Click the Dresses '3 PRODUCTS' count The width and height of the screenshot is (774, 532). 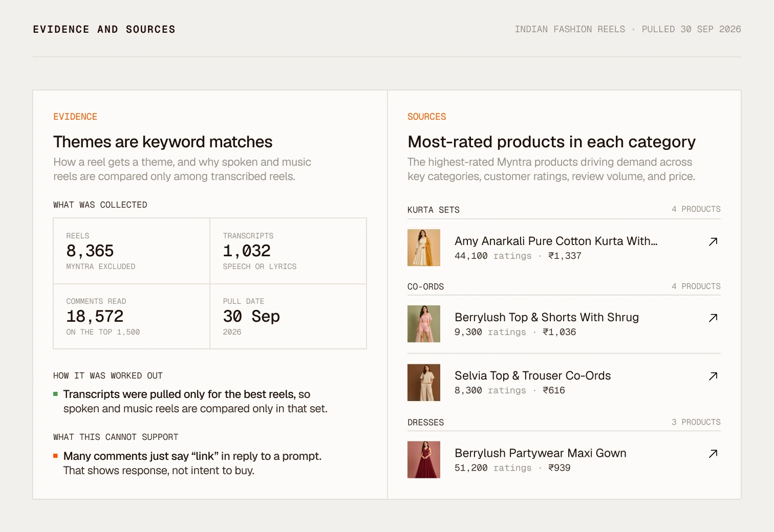pyautogui.click(x=696, y=422)
